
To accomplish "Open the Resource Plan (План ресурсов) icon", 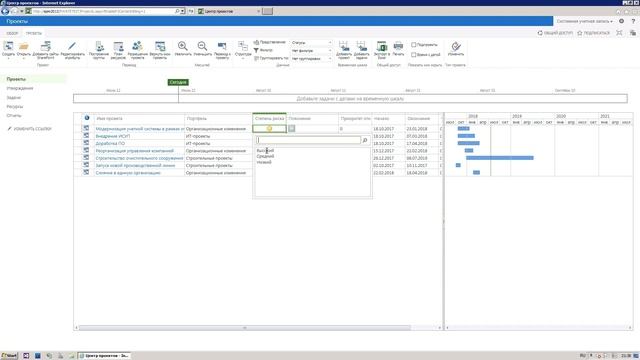I will click(118, 49).
